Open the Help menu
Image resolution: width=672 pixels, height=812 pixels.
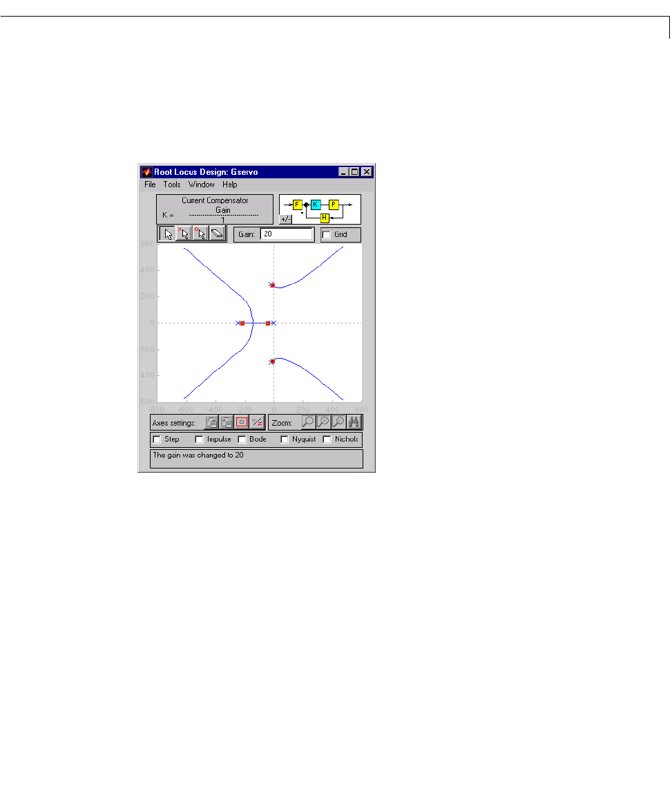click(230, 185)
